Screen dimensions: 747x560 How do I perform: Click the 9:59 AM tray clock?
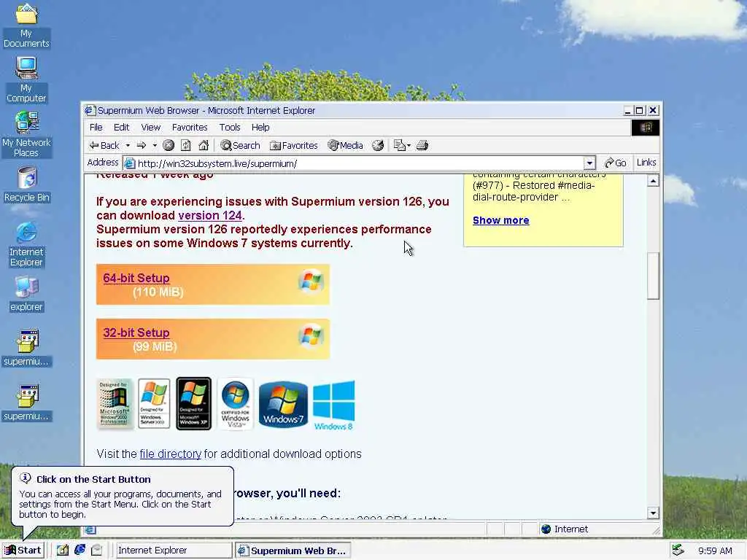click(x=715, y=551)
